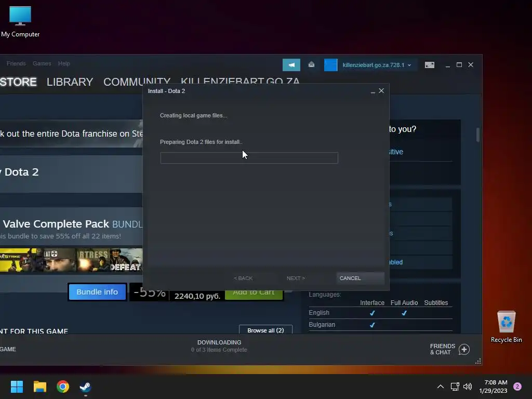Click the Day of Defeat bundle thumbnail
Viewport: 532px width, 399px height.
[x=126, y=260]
